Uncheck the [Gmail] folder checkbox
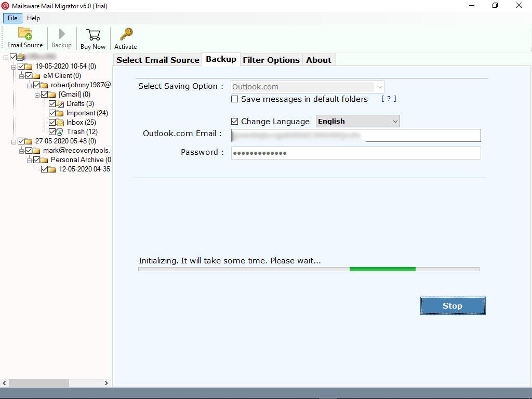The image size is (532, 399). (45, 95)
